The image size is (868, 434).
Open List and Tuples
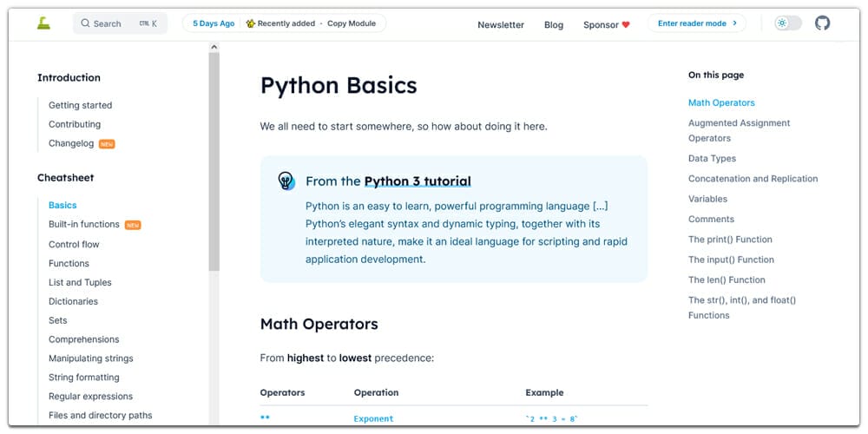[x=80, y=282]
